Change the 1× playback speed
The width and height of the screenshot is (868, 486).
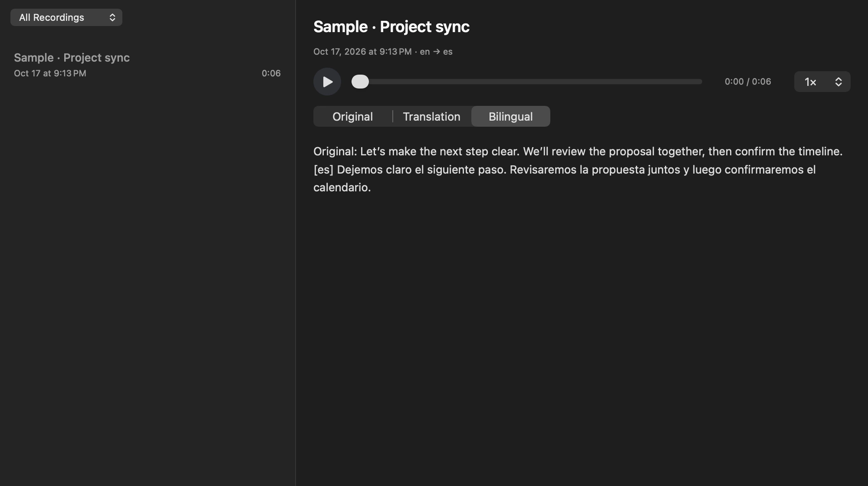pos(822,82)
